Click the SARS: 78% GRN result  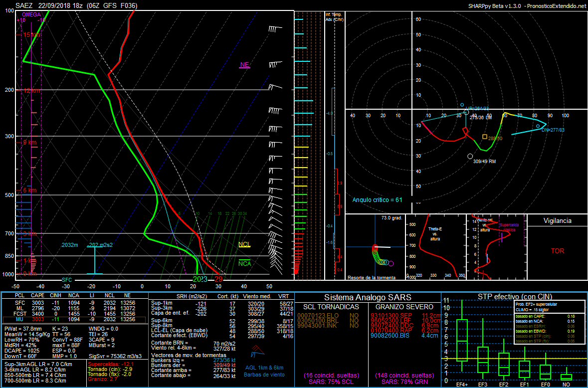coord(404,382)
